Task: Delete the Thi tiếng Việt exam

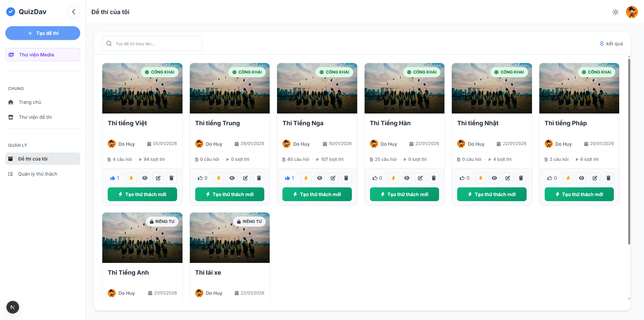Action: click(x=171, y=178)
